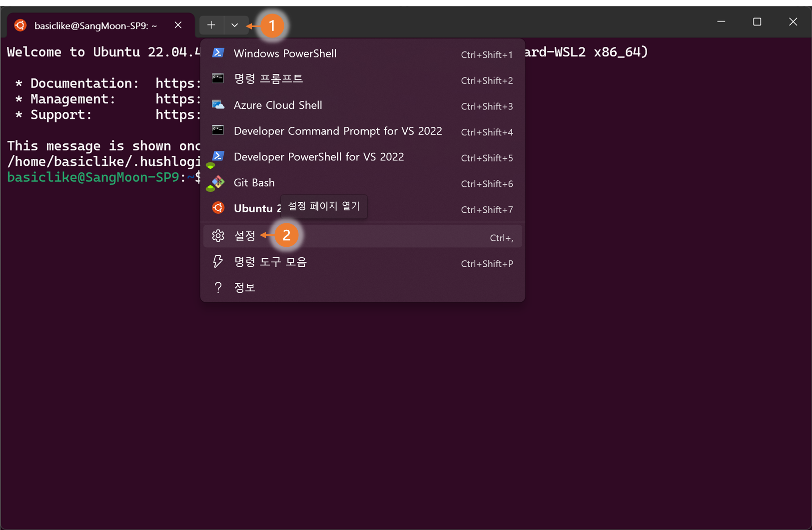Click the Windows PowerShell icon in the menu
Screen dimensions: 812x530
point(218,53)
